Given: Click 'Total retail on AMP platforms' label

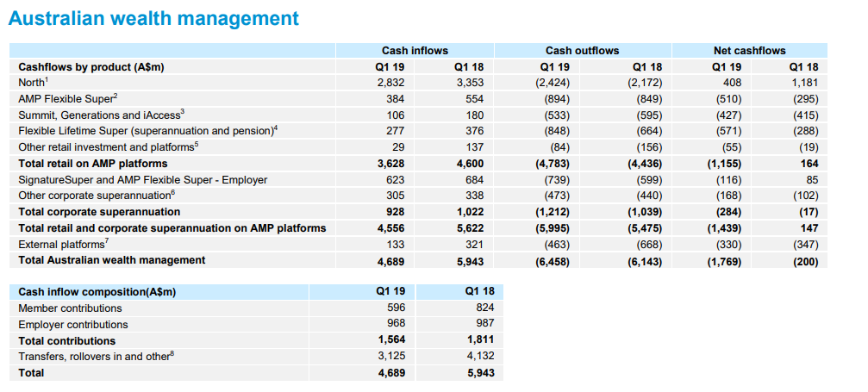Looking at the screenshot, I should coord(93,164).
